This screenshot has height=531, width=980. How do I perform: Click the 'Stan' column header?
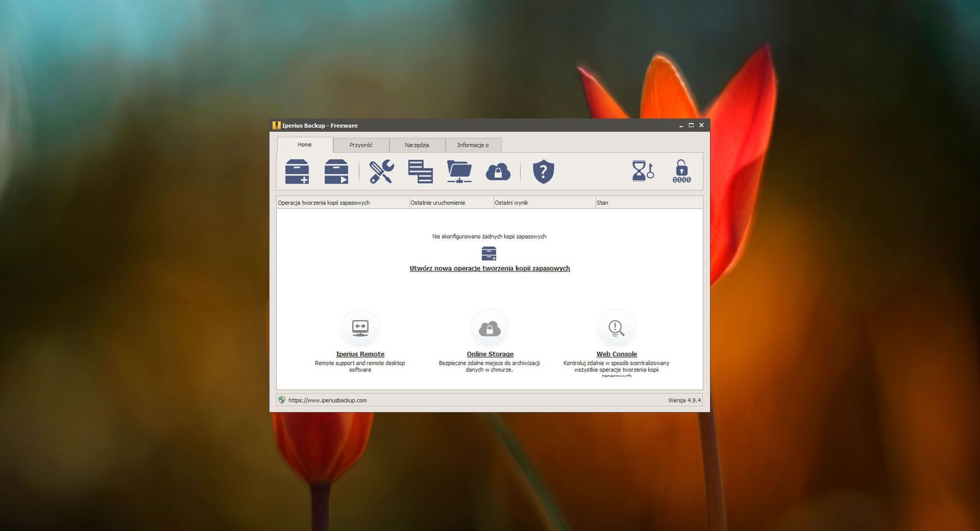[x=649, y=203]
